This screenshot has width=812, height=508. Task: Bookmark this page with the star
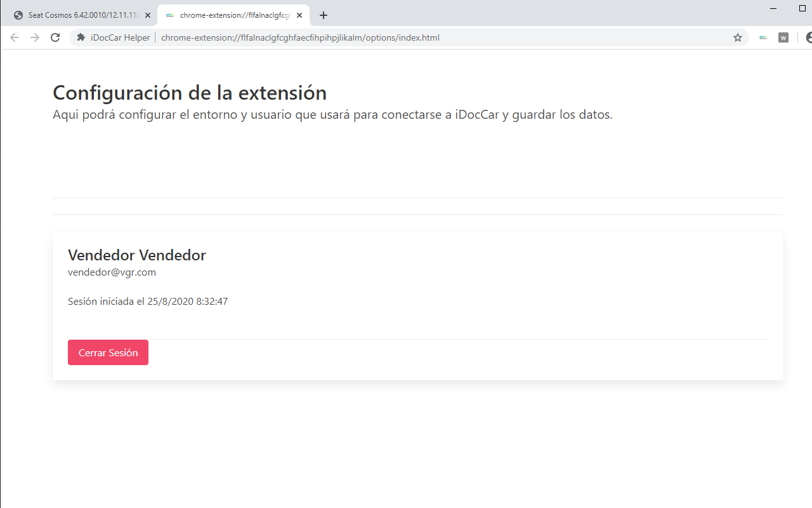(x=738, y=37)
